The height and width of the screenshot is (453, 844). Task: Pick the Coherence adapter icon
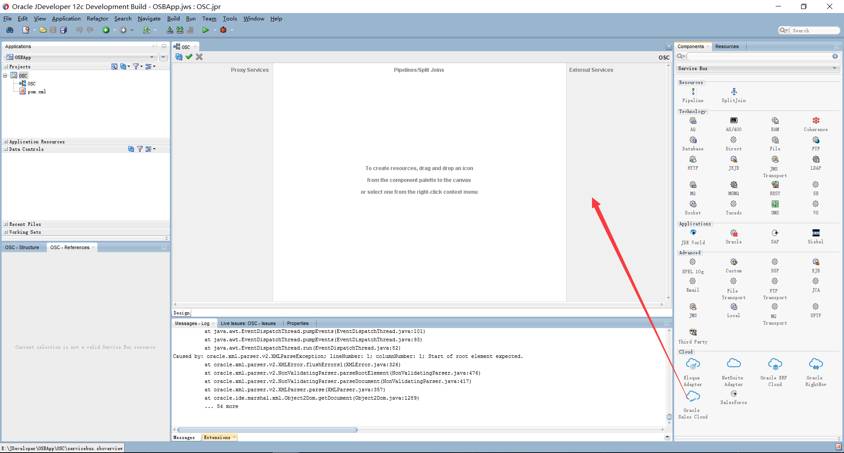[x=816, y=121]
